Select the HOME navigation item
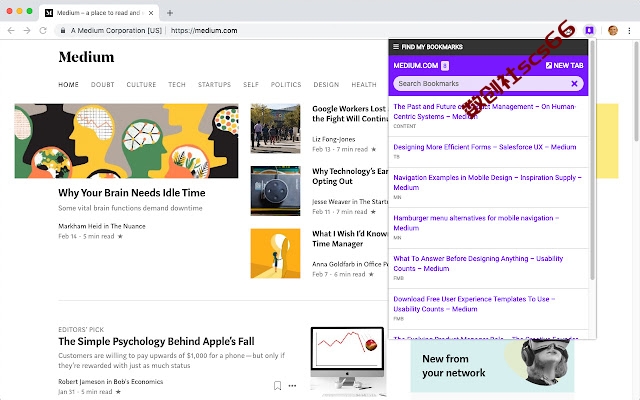The height and width of the screenshot is (400, 640). (68, 84)
